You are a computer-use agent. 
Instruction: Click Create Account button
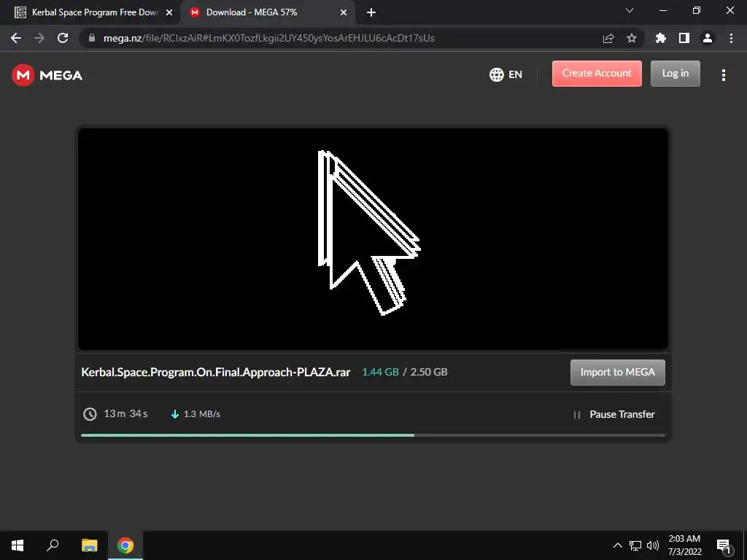[597, 74]
